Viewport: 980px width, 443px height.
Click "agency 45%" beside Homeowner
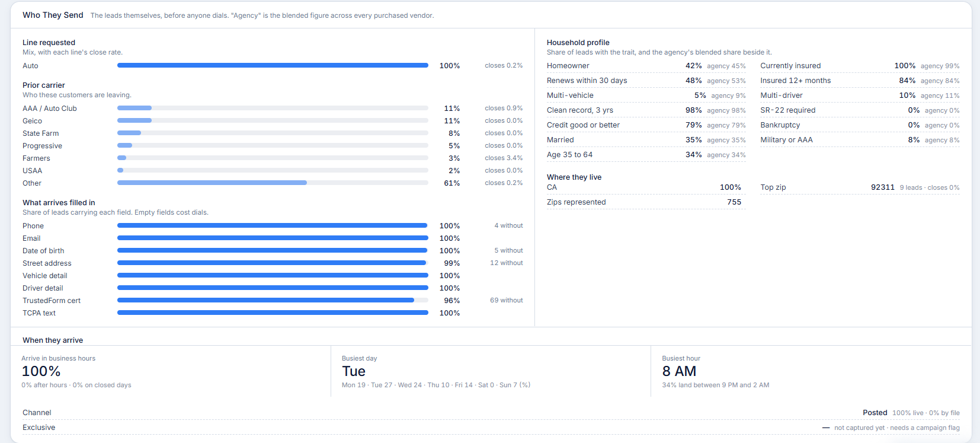click(x=726, y=66)
